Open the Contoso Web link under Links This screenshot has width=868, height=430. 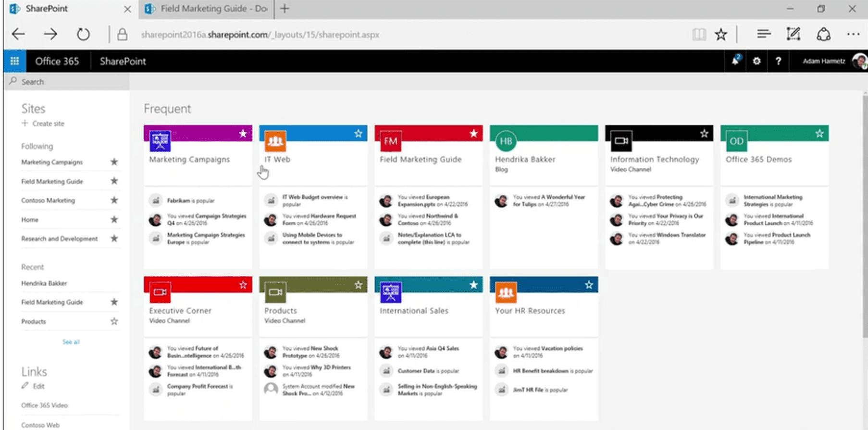click(40, 425)
